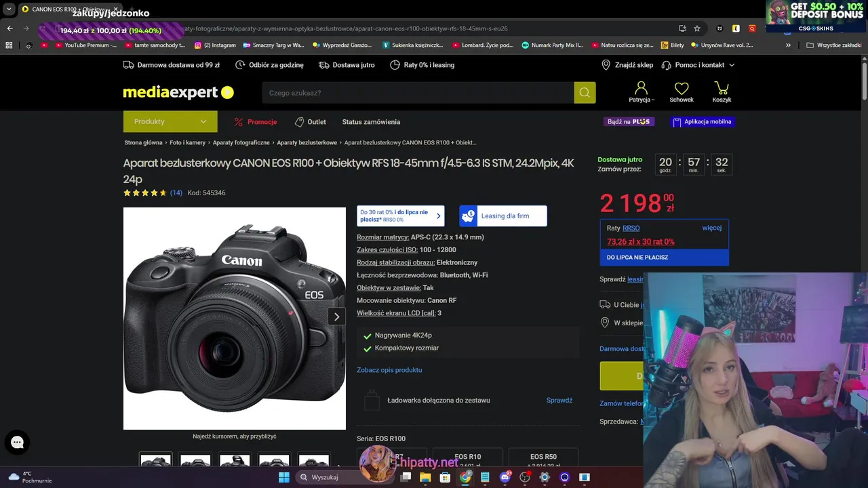
Task: Select the EOS R10 series option
Action: 468,457
